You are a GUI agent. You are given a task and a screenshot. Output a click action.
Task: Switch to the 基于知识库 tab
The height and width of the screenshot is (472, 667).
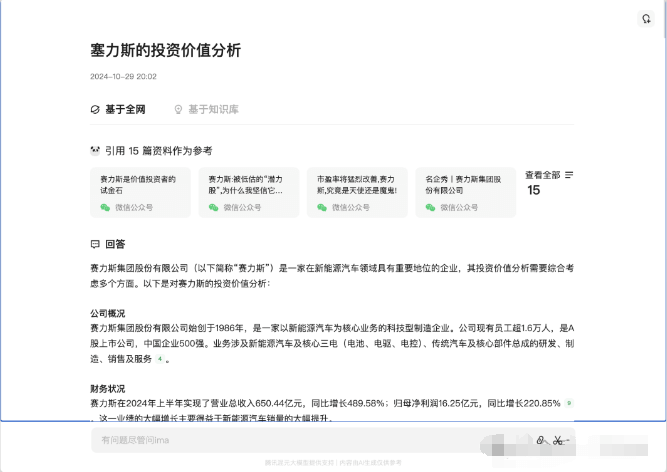207,109
